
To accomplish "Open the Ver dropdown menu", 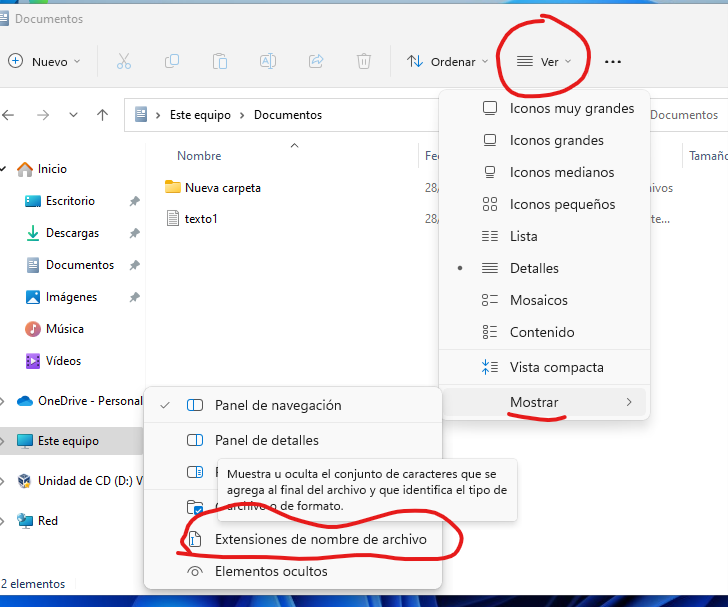I will [x=544, y=62].
